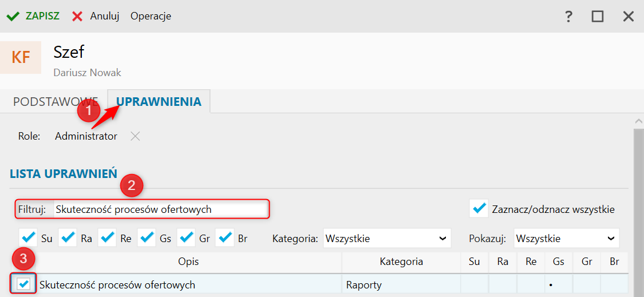Click the Opis column header

188,262
